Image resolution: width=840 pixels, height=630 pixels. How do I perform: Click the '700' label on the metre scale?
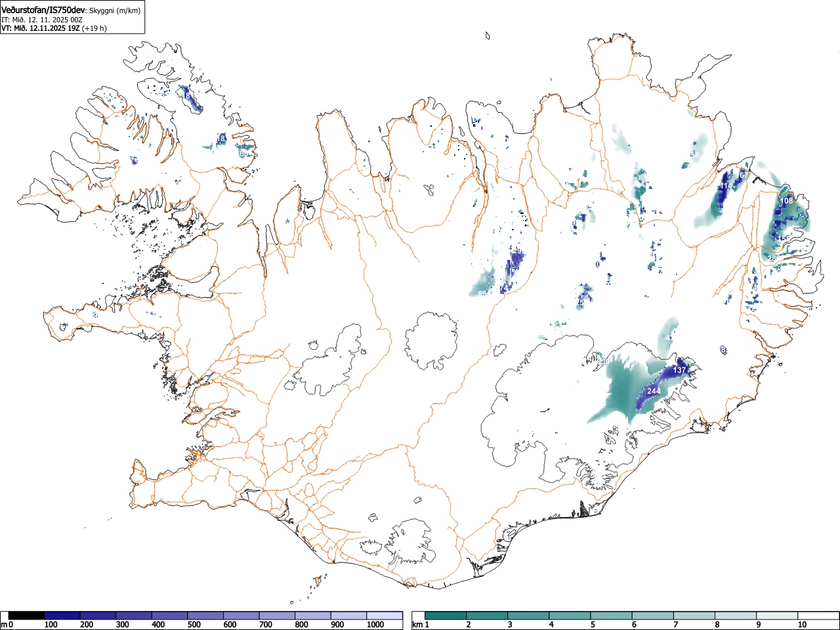point(265,625)
